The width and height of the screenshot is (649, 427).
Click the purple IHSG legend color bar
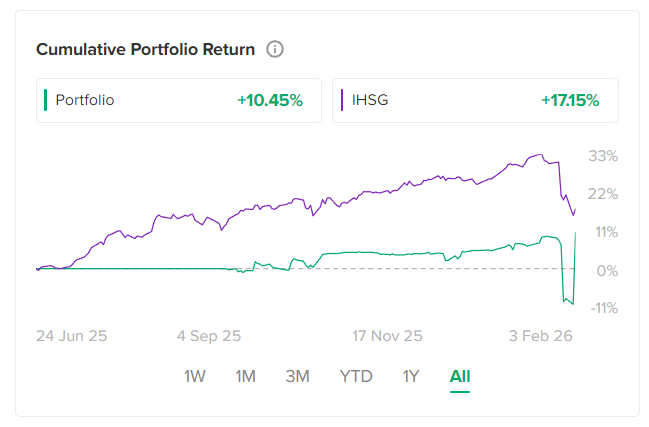coord(343,100)
